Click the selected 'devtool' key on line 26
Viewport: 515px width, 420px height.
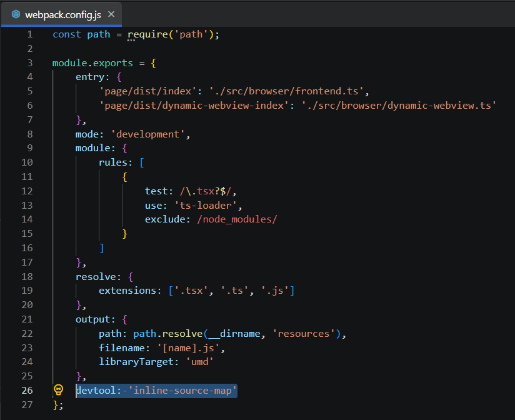click(x=96, y=391)
